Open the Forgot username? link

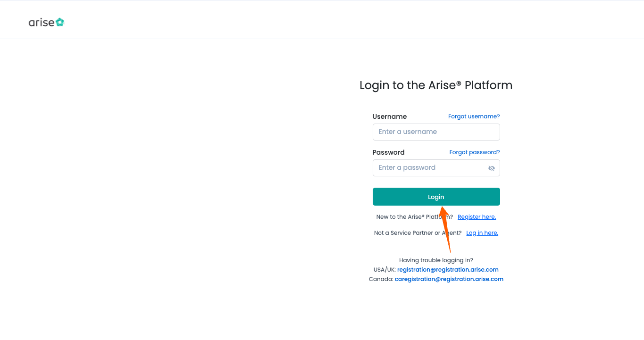[474, 116]
